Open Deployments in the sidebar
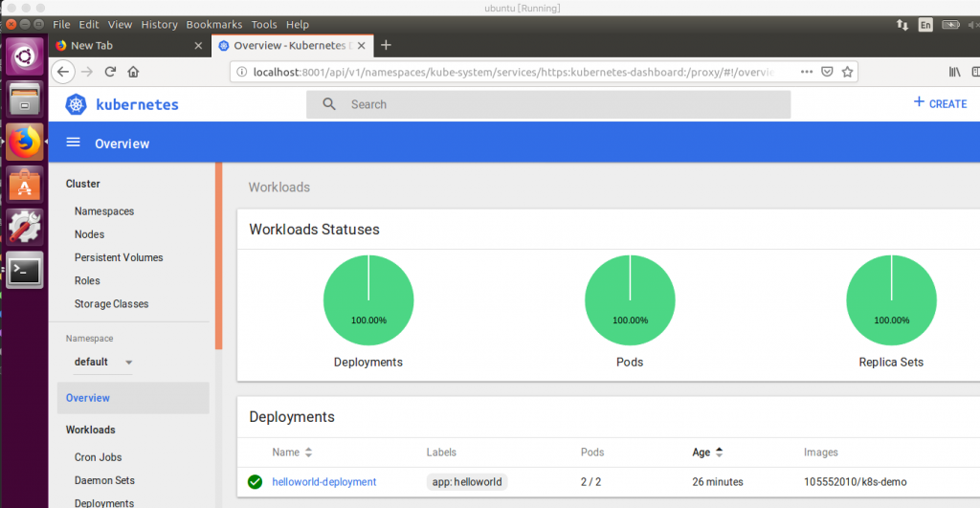 [103, 503]
